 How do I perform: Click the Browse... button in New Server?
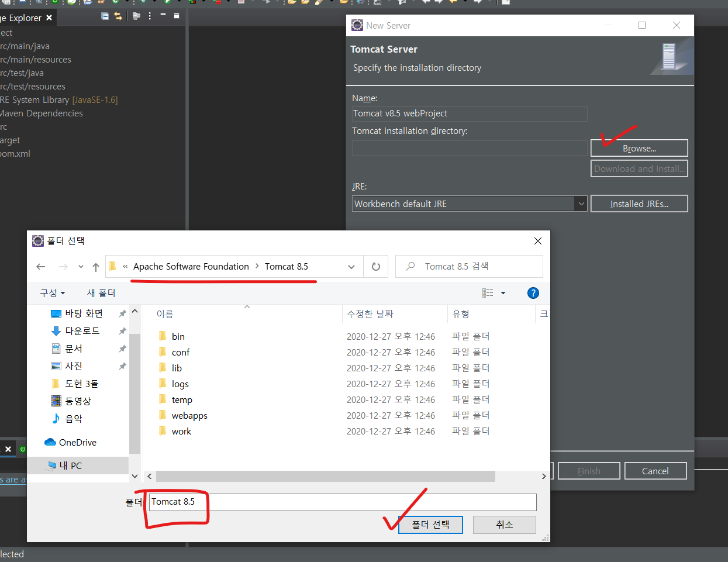click(639, 149)
